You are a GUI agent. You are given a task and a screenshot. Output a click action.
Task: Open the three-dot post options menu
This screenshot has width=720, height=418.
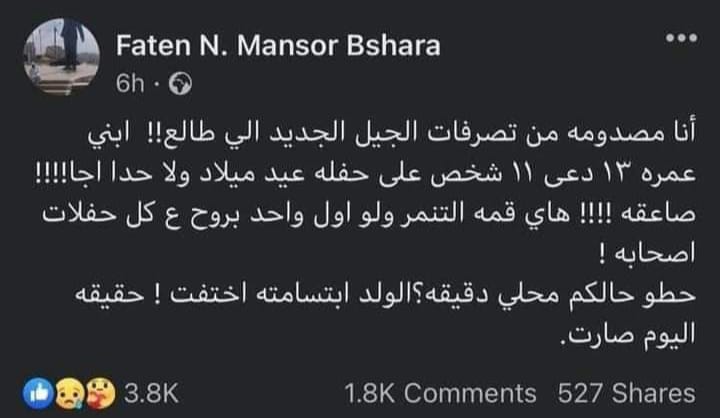(x=681, y=39)
